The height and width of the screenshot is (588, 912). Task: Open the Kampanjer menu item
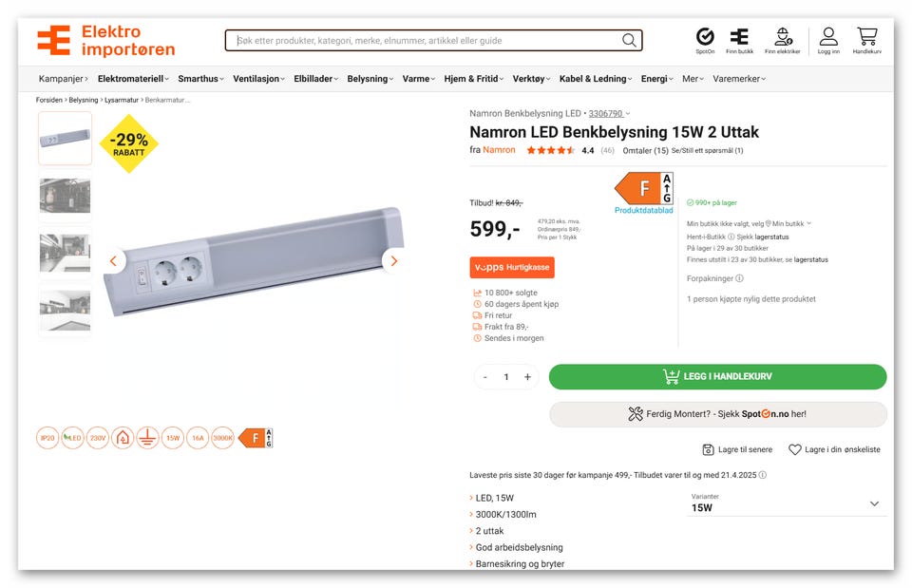point(63,79)
